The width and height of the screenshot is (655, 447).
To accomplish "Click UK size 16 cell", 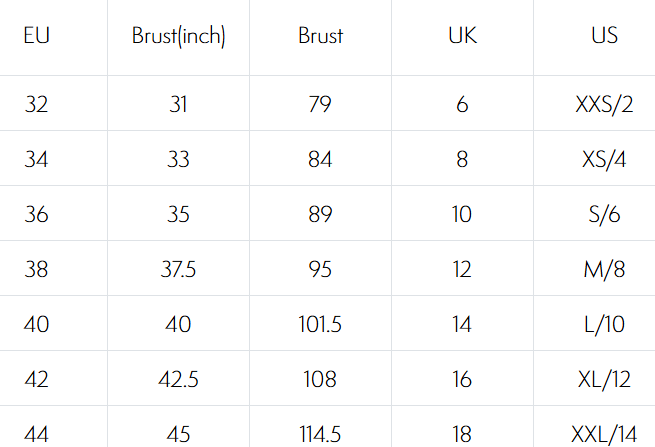I will pos(462,379).
